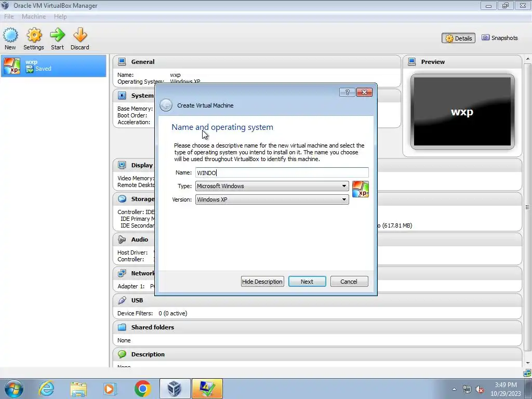This screenshot has width=532, height=399.
Task: Switch to the Details view button
Action: click(x=458, y=38)
